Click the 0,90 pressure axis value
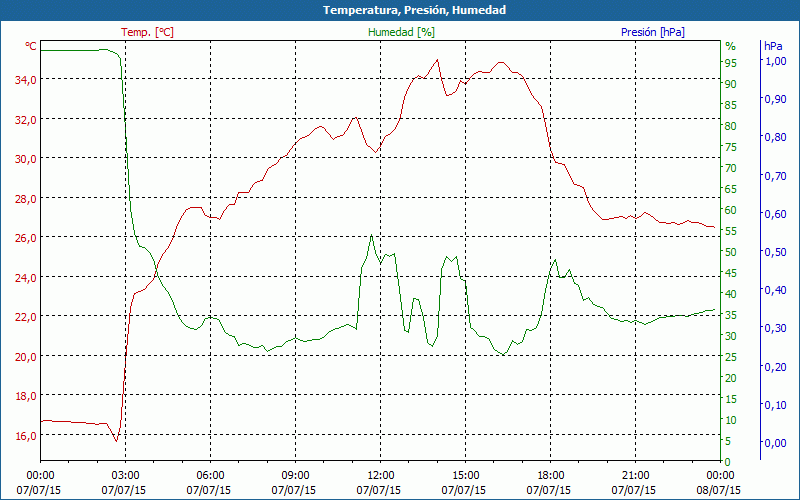This screenshot has width=800, height=500. pyautogui.click(x=776, y=99)
